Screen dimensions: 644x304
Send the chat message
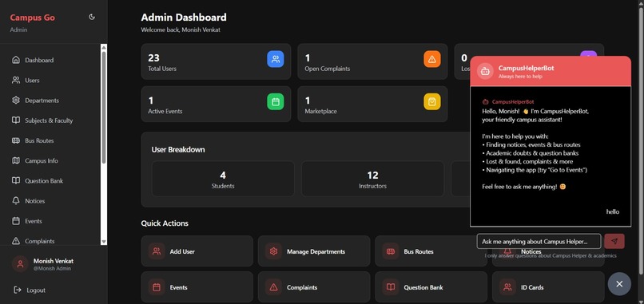click(x=614, y=241)
